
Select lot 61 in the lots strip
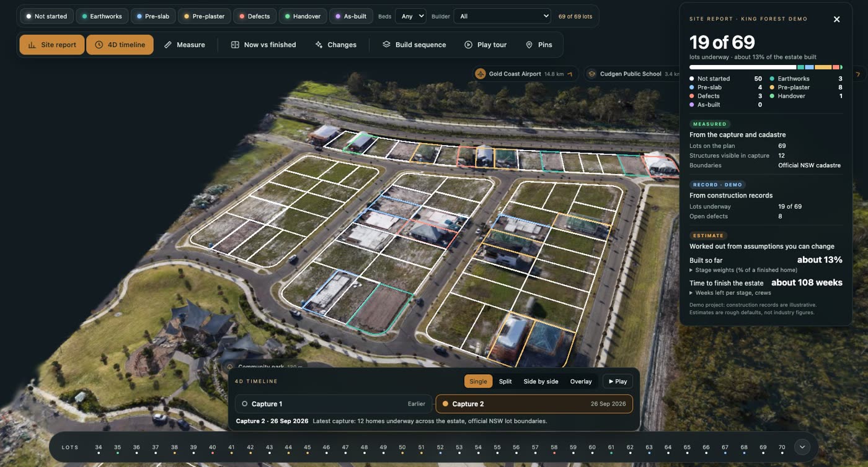click(x=611, y=448)
